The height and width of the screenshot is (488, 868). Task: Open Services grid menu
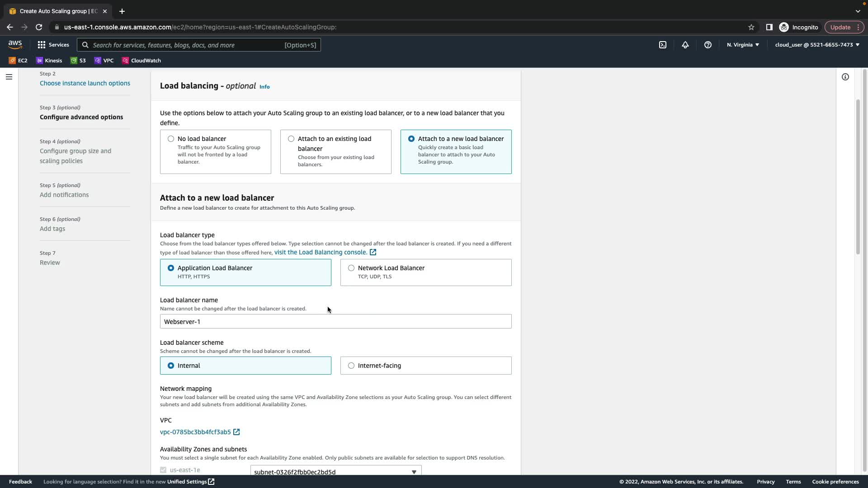[x=53, y=45]
